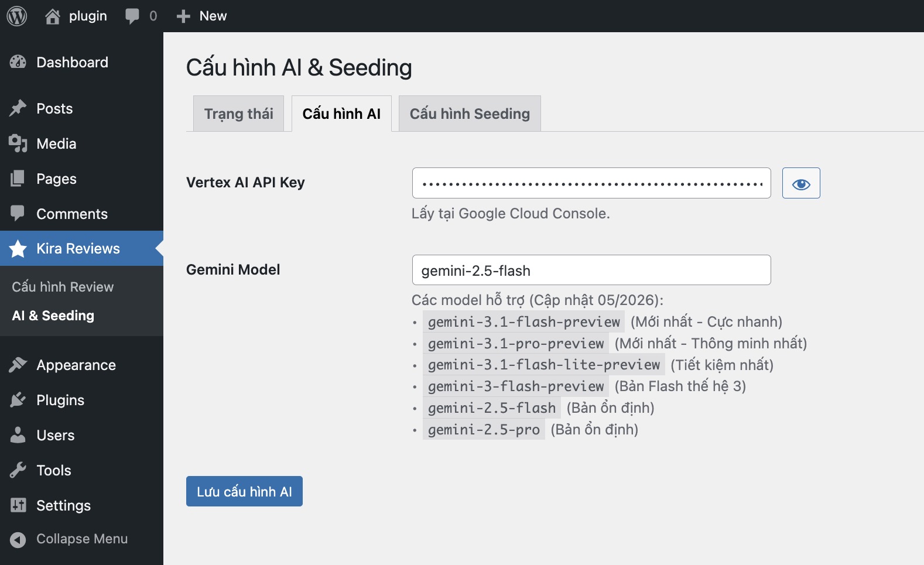
Task: Focus the Gemini Model input field
Action: [591, 270]
